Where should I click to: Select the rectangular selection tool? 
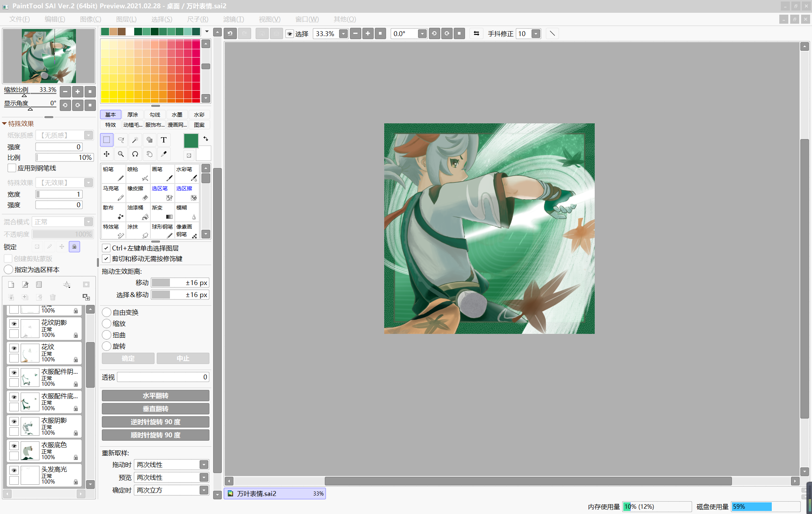(x=107, y=140)
